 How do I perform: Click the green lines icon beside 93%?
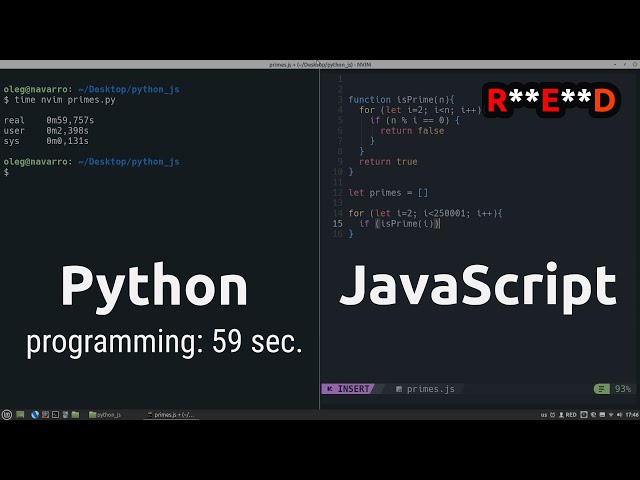(x=601, y=389)
